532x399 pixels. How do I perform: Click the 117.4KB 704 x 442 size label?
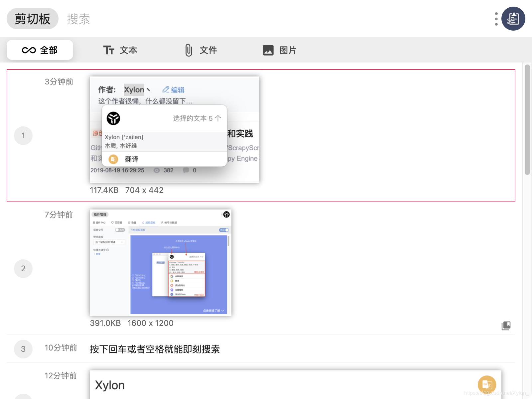click(127, 190)
